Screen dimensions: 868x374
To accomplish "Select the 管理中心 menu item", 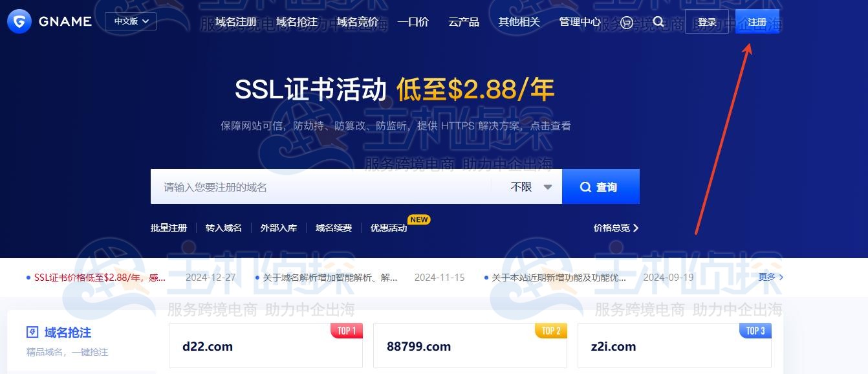I will (x=580, y=22).
